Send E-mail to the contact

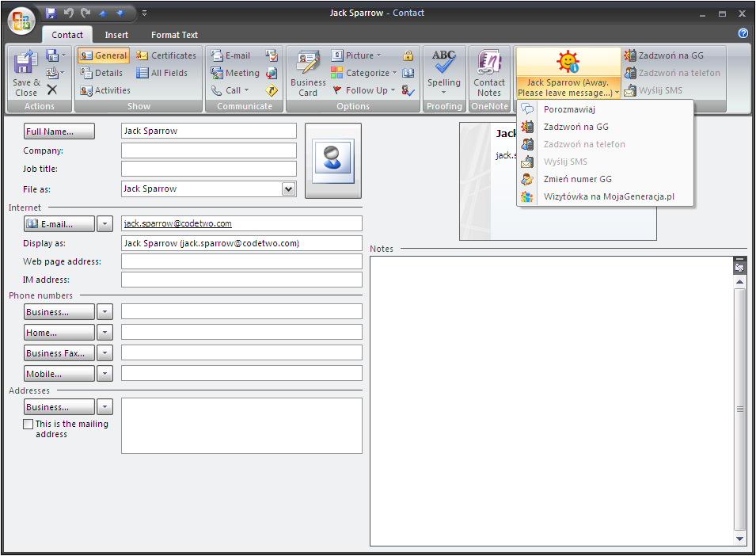(x=231, y=55)
